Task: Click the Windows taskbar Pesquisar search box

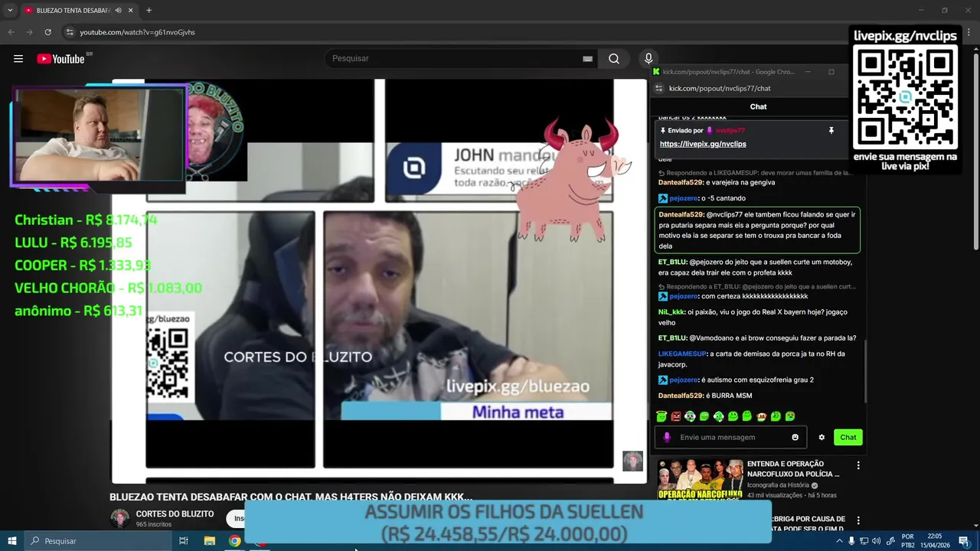Action: [x=98, y=541]
